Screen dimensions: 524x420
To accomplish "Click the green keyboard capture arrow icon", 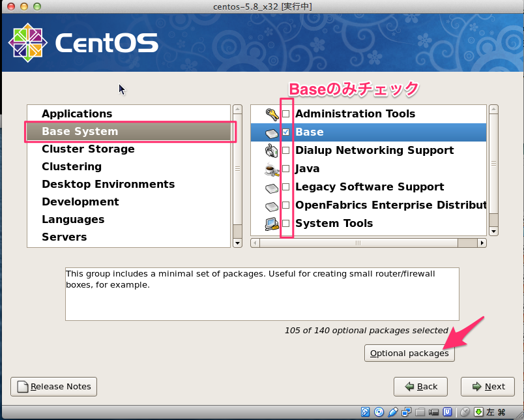I will (x=478, y=412).
